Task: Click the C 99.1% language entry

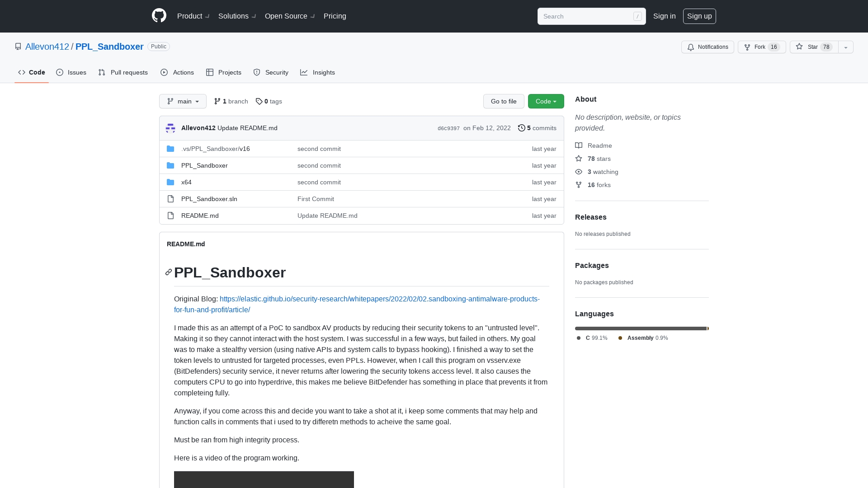Action: (592, 338)
